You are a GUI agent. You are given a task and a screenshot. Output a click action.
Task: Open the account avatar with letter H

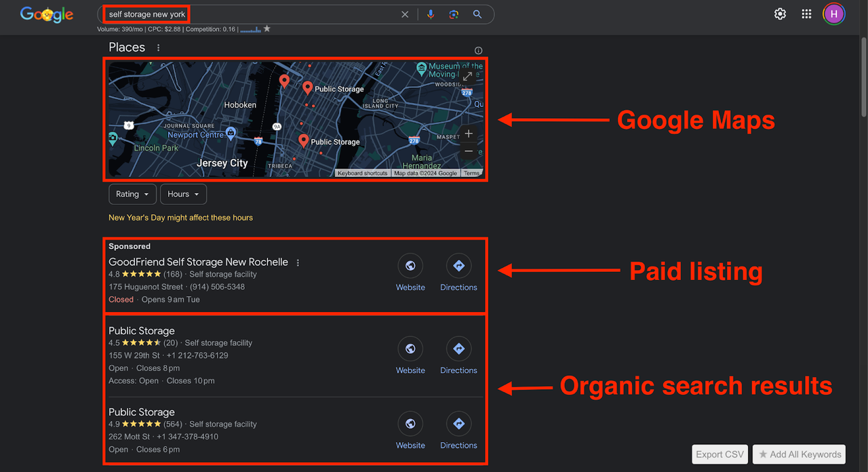pos(834,14)
